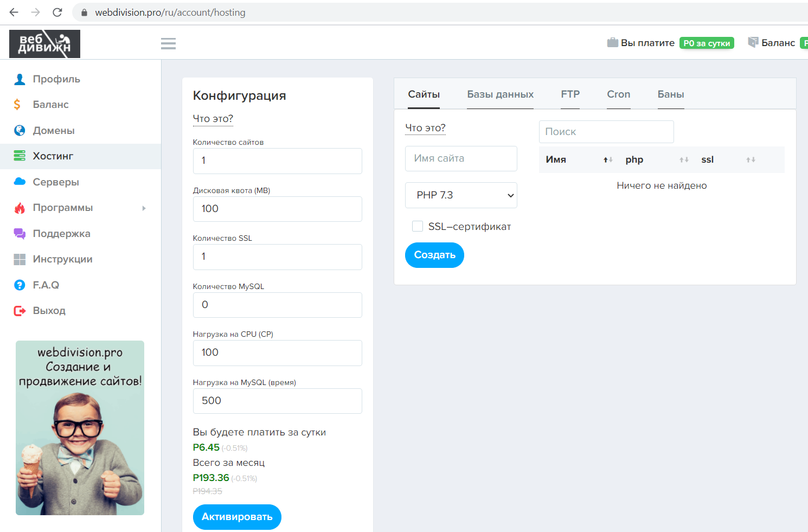
Task: Click the Exit logout icon
Action: click(20, 311)
